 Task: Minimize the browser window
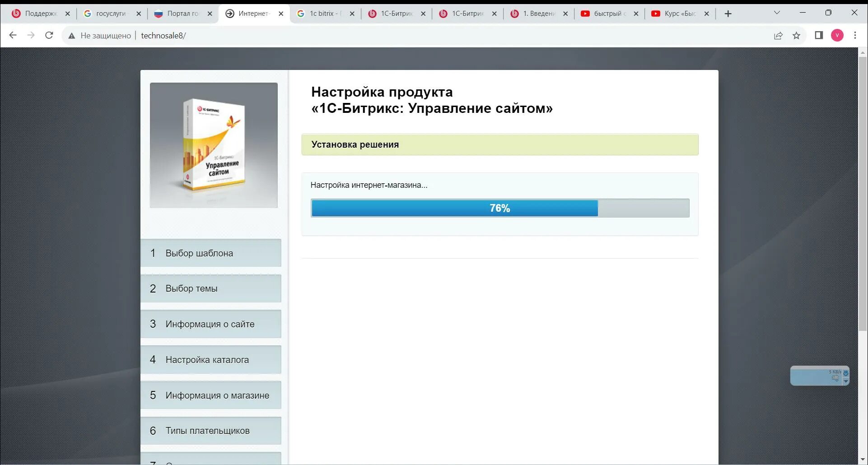pos(803,13)
